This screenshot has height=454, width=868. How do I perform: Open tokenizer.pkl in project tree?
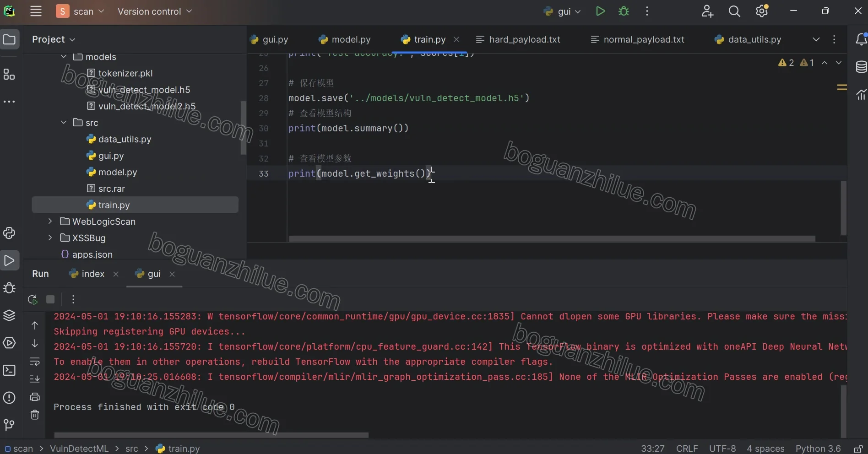(x=125, y=73)
